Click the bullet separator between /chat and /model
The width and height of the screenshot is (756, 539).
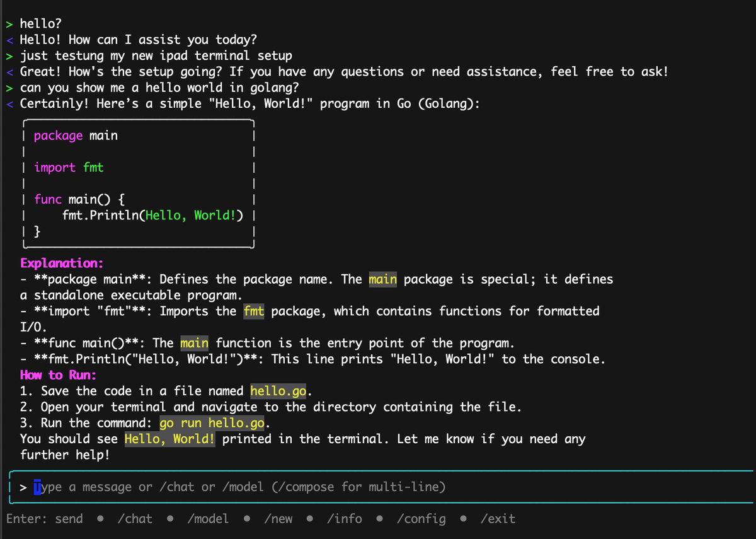(x=170, y=518)
